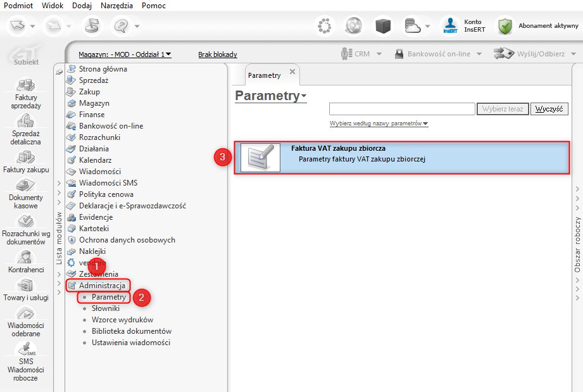Click the dark cube toolbar icon
The image size is (583, 392).
[x=383, y=26]
